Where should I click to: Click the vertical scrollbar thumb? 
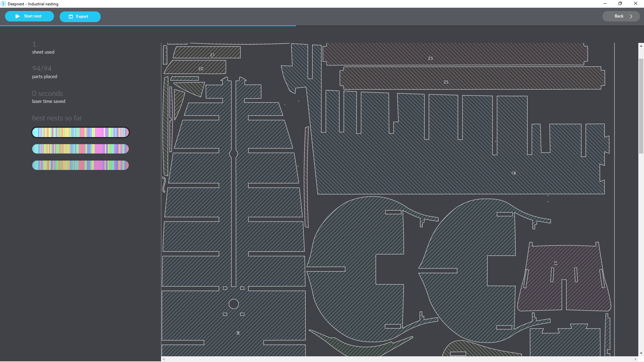(x=641, y=106)
